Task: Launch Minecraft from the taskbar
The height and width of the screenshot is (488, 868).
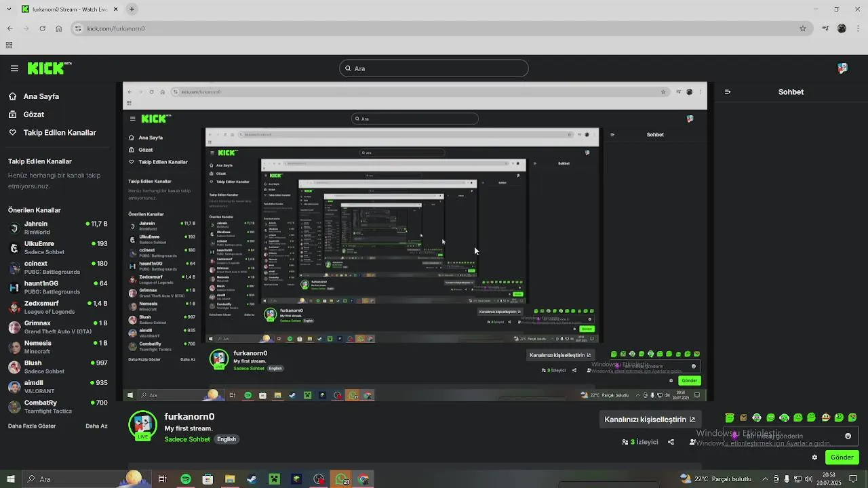Action: pos(274,479)
